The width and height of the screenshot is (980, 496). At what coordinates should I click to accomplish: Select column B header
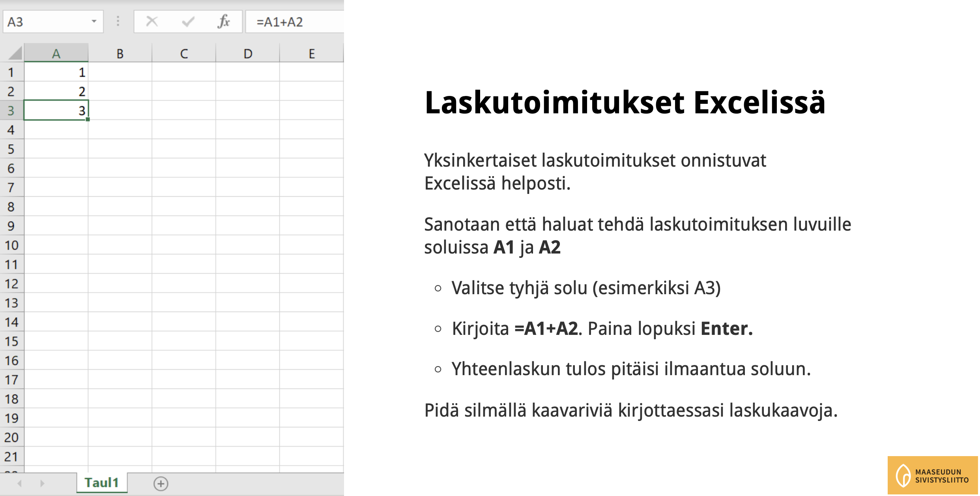120,53
